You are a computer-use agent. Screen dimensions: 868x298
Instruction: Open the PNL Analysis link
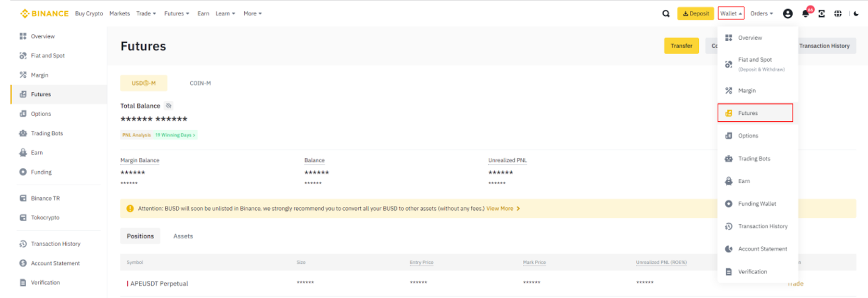coord(137,135)
